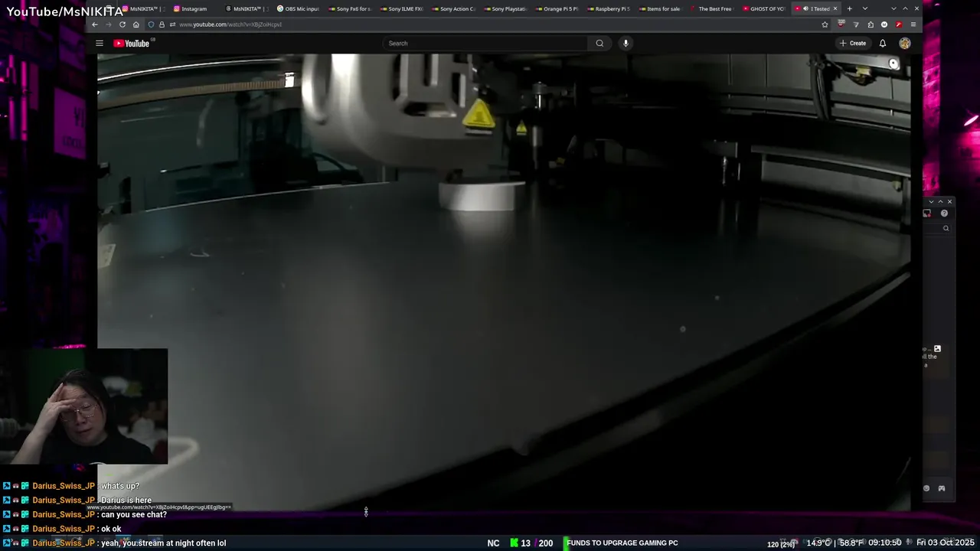Start voice search with the microphone icon
The height and width of the screenshot is (551, 980).
tap(626, 43)
